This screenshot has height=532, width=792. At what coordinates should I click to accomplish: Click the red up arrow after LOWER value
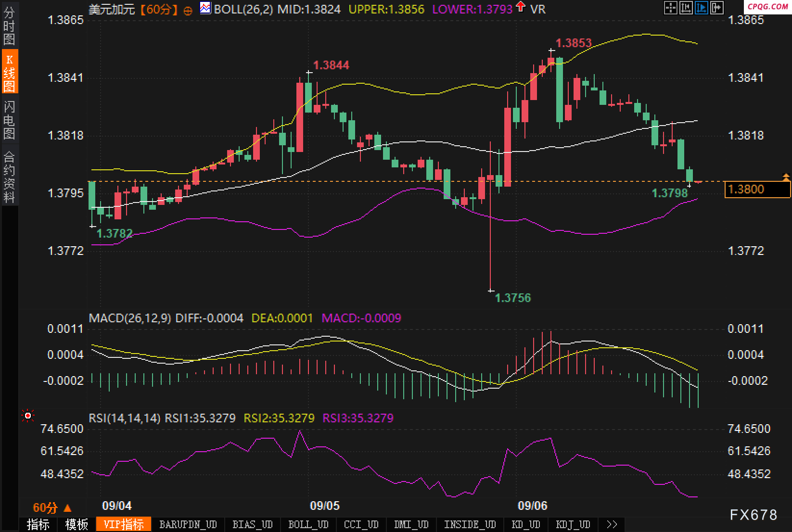click(x=521, y=7)
